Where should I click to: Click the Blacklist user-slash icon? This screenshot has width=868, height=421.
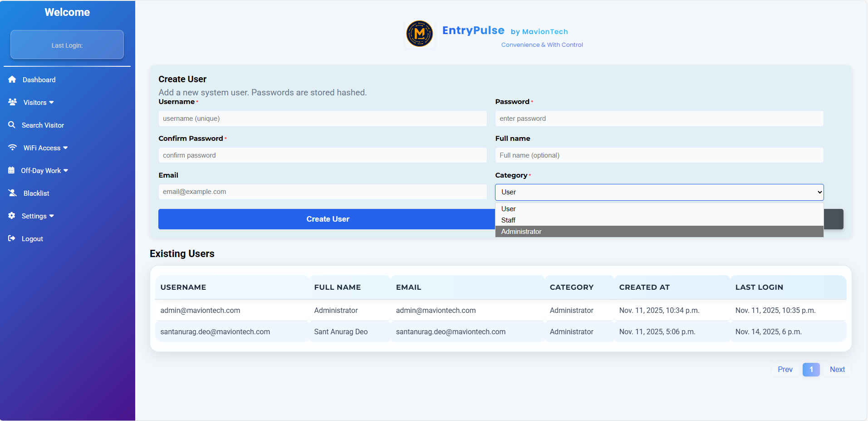[x=13, y=193]
